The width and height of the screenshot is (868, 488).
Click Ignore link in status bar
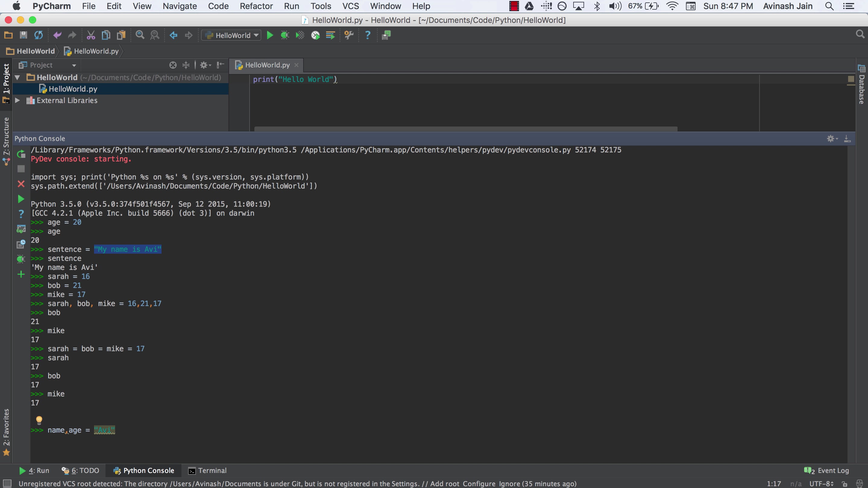click(x=509, y=483)
